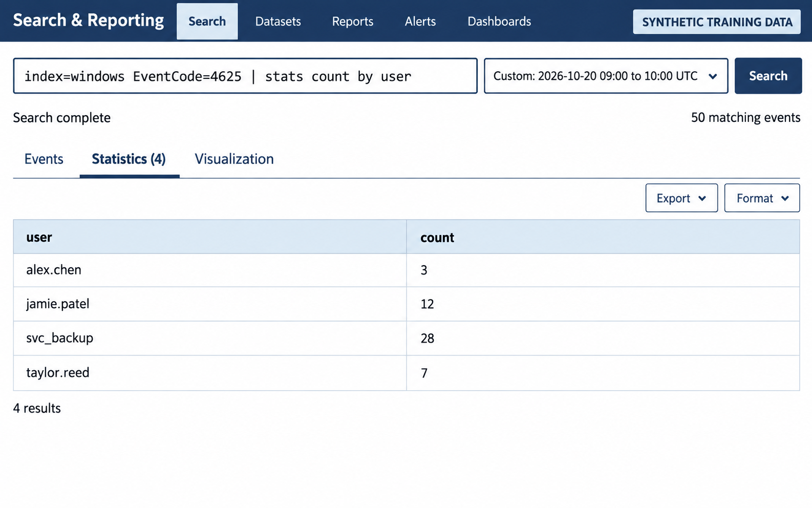Open the Visualization tab
The height and width of the screenshot is (508, 812).
coord(234,159)
